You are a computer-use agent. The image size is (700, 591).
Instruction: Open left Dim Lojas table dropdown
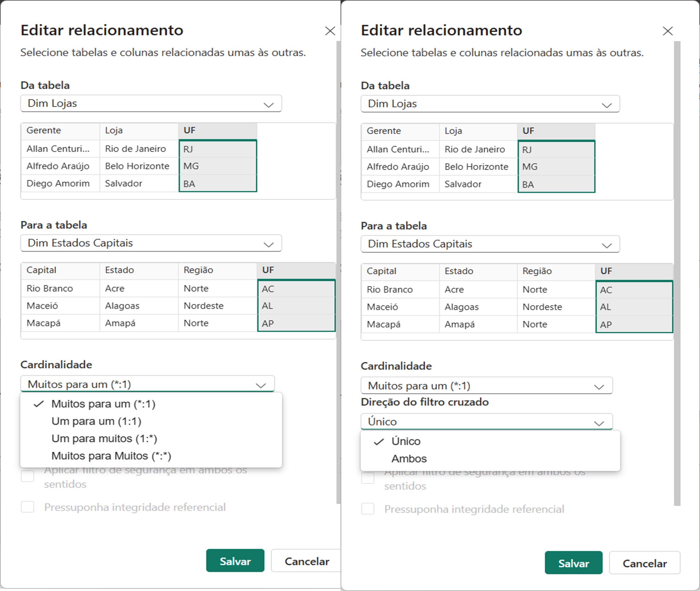tap(151, 104)
